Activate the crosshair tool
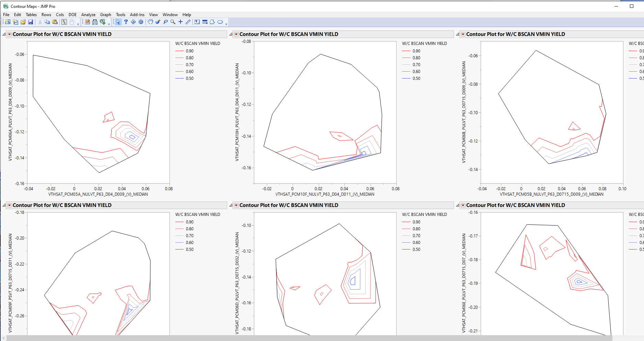 click(x=180, y=22)
